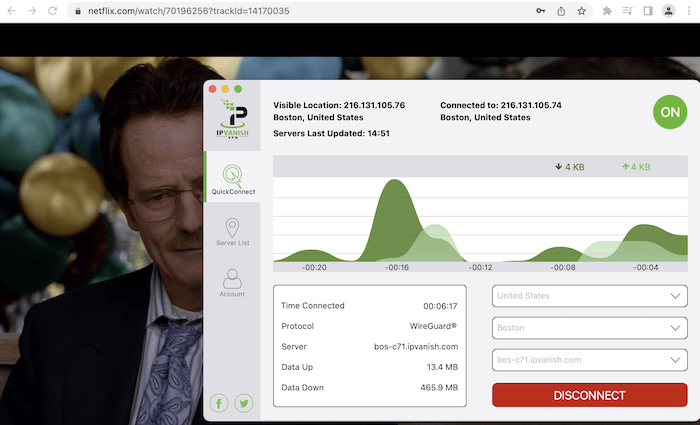The width and height of the screenshot is (700, 425).
Task: Click the padlock site info icon
Action: (x=78, y=11)
